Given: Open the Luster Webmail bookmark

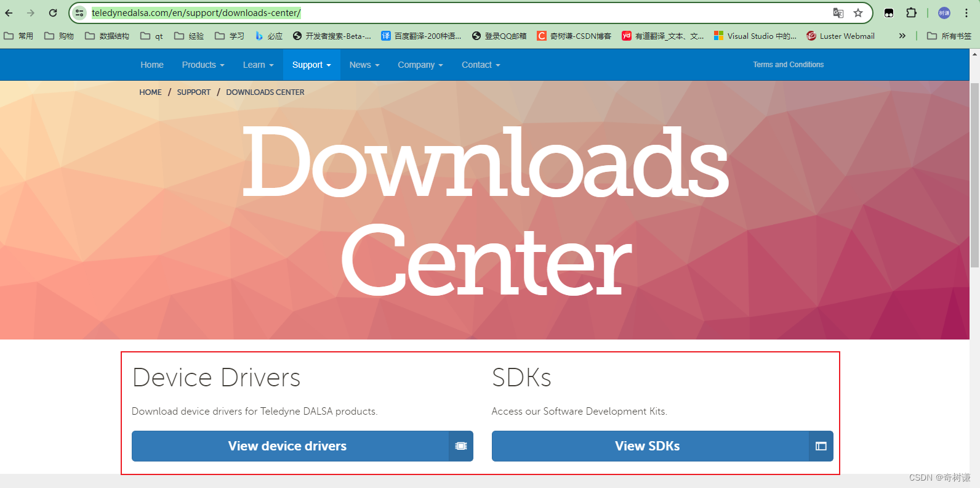Looking at the screenshot, I should 841,36.
